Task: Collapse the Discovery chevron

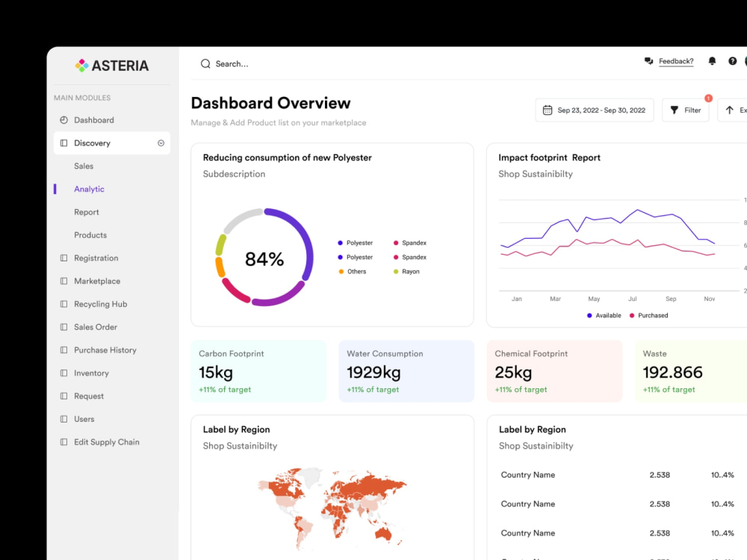Action: pyautogui.click(x=161, y=143)
